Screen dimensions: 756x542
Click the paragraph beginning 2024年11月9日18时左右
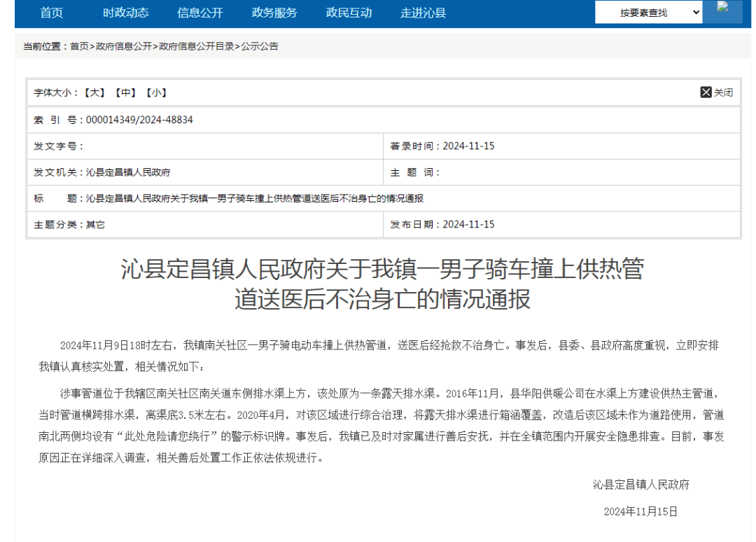379,356
